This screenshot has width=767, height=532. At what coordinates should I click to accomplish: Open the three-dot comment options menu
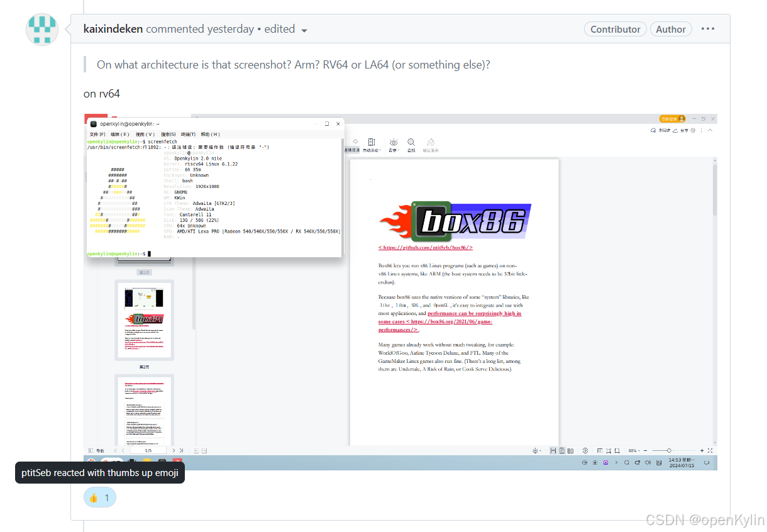click(708, 29)
